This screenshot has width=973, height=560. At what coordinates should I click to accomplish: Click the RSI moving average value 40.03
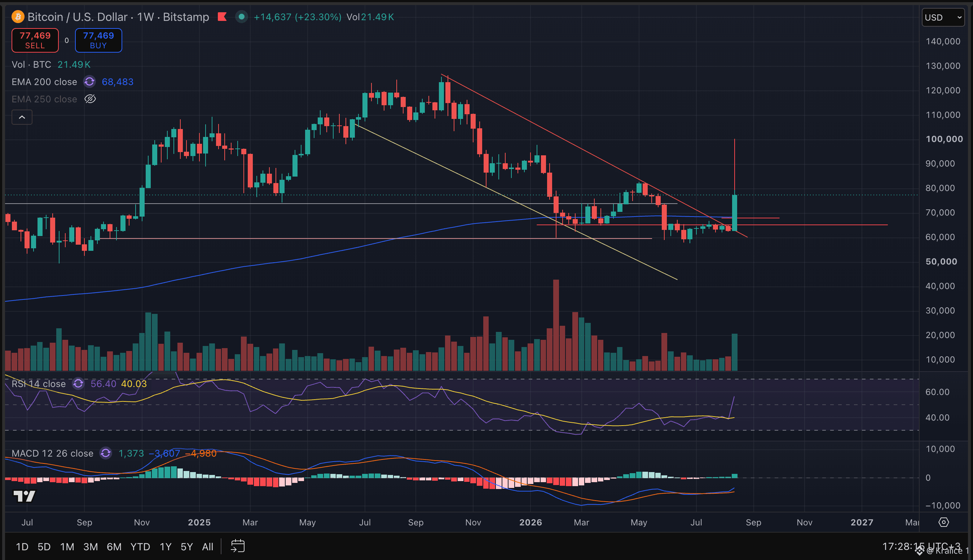[x=134, y=383]
